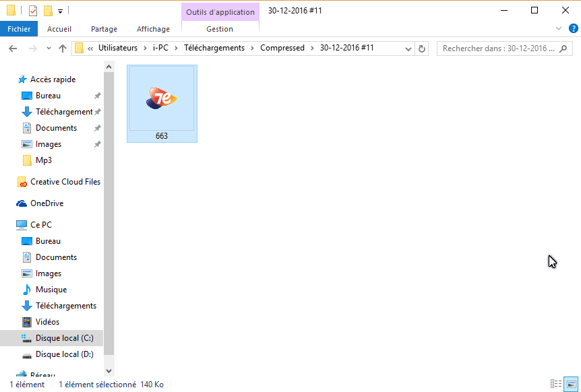Open Bureau under Ce PC
The height and width of the screenshot is (392, 581).
48,241
